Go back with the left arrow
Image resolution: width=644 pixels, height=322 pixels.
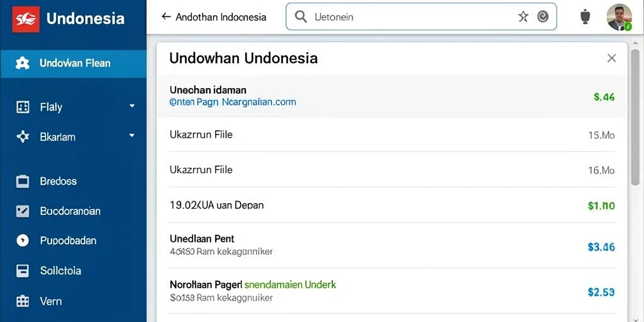click(166, 16)
